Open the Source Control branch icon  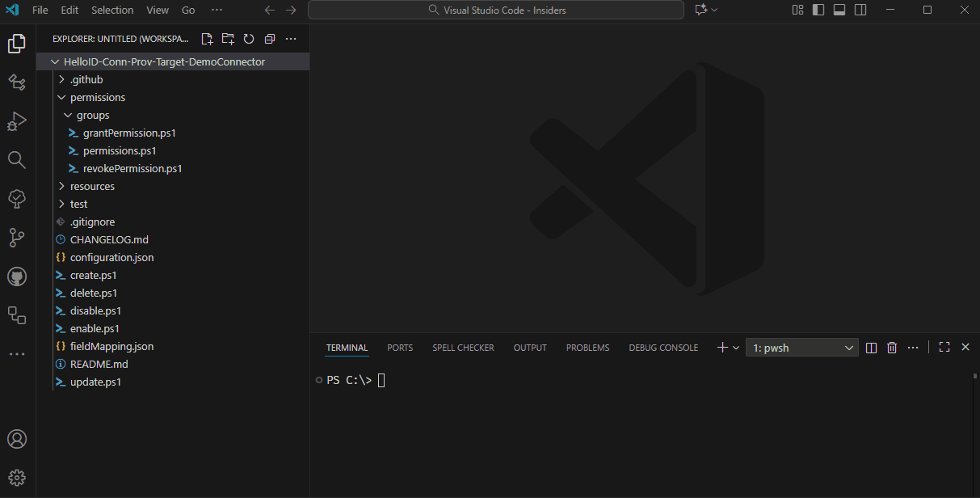pyautogui.click(x=17, y=237)
